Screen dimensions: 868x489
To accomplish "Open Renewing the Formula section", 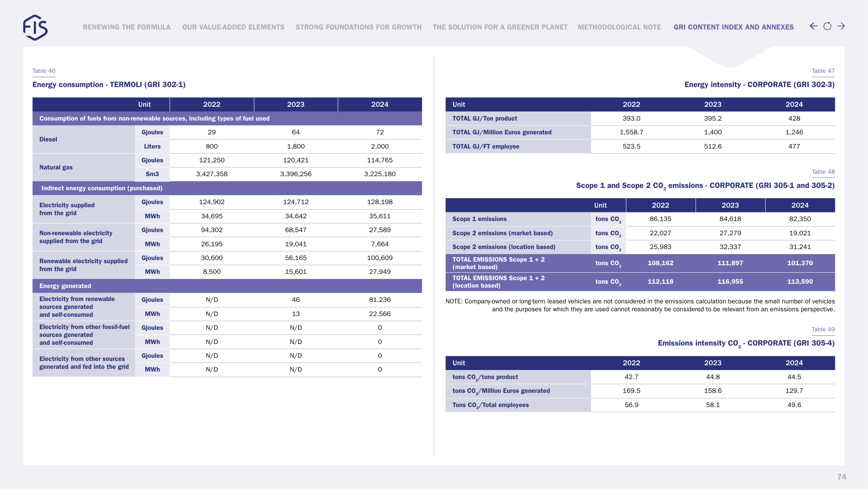I will [127, 27].
